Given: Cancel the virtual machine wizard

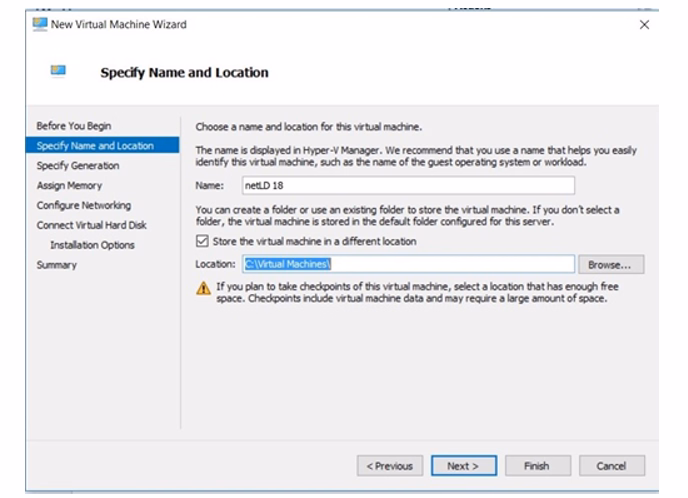Looking at the screenshot, I should [612, 466].
